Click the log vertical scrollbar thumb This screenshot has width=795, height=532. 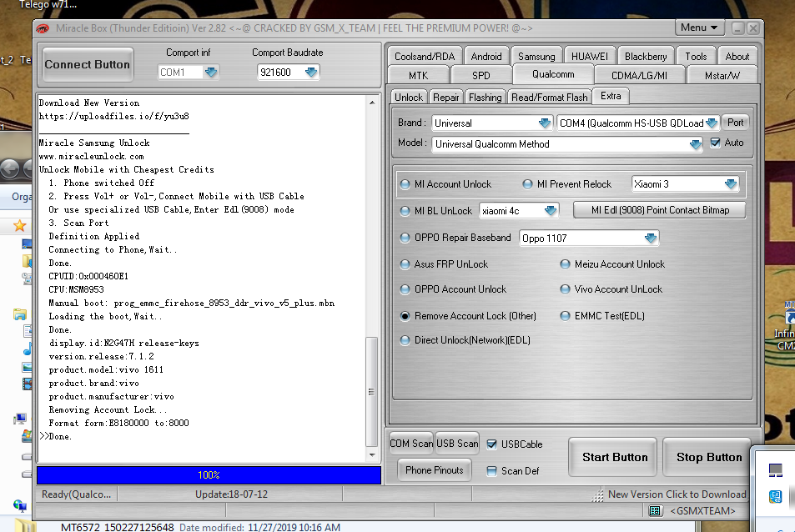372,392
